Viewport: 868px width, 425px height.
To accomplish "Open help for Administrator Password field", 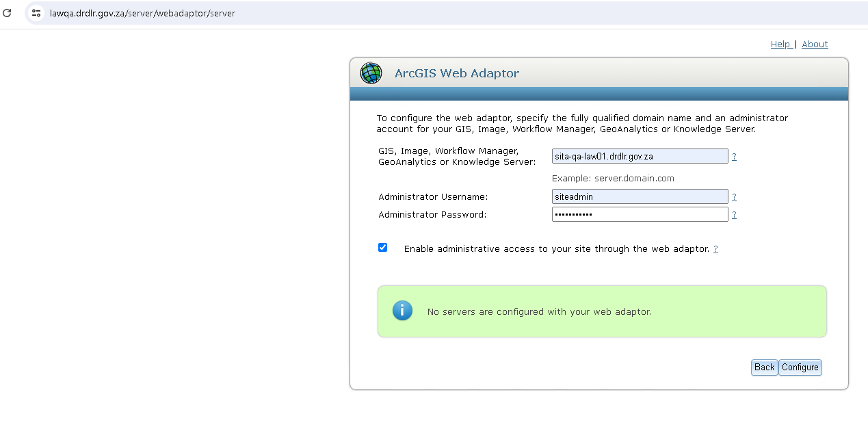I will click(734, 215).
